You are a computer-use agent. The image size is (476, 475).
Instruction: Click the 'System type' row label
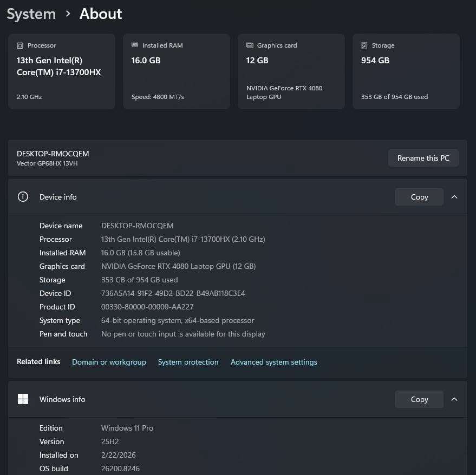click(60, 321)
